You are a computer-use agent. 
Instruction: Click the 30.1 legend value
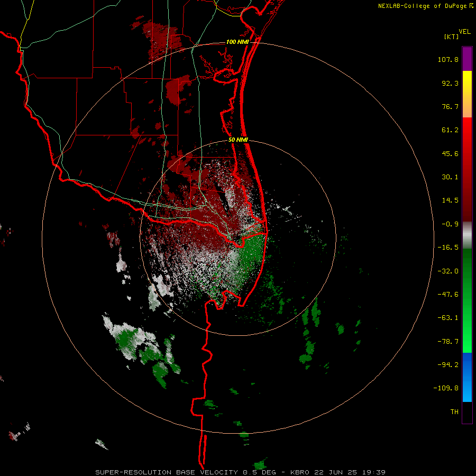[x=450, y=177]
